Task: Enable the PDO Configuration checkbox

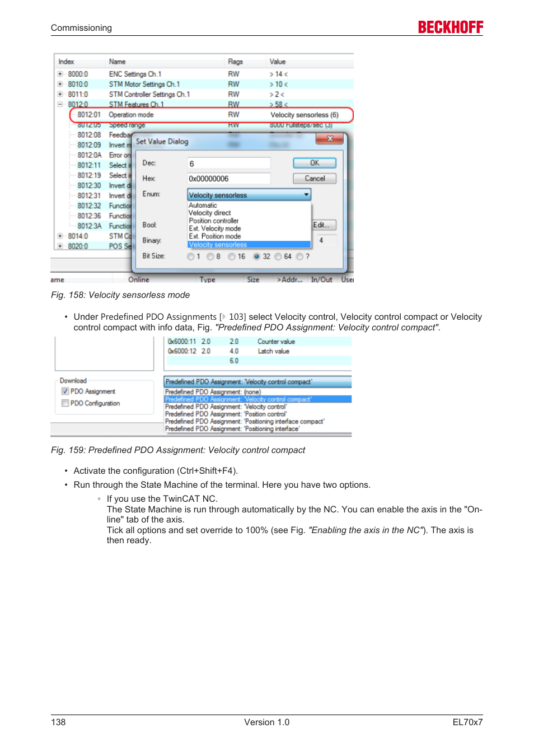Action: point(65,403)
